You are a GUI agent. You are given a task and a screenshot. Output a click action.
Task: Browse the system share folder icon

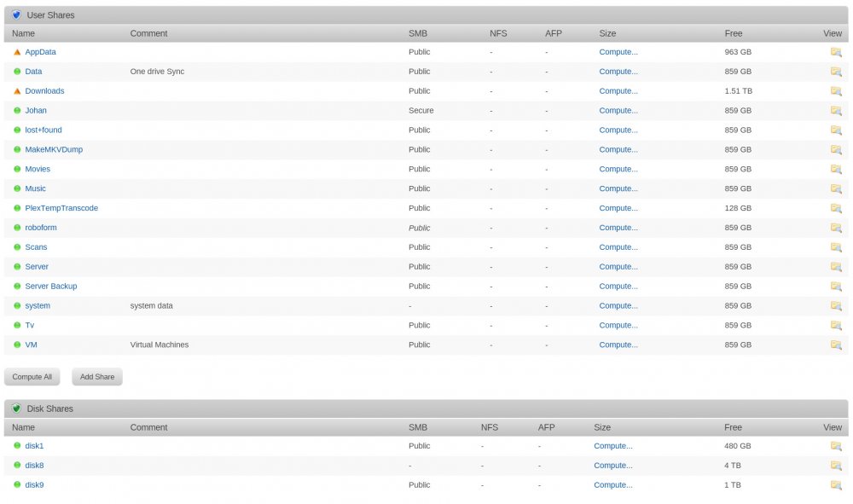(x=836, y=306)
